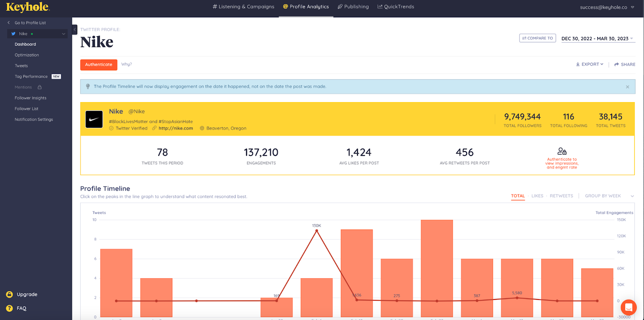Open the QuickTrends tab
The height and width of the screenshot is (320, 644).
click(396, 7)
